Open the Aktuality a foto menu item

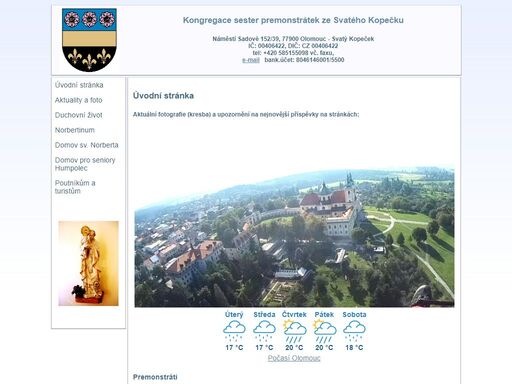78,100
